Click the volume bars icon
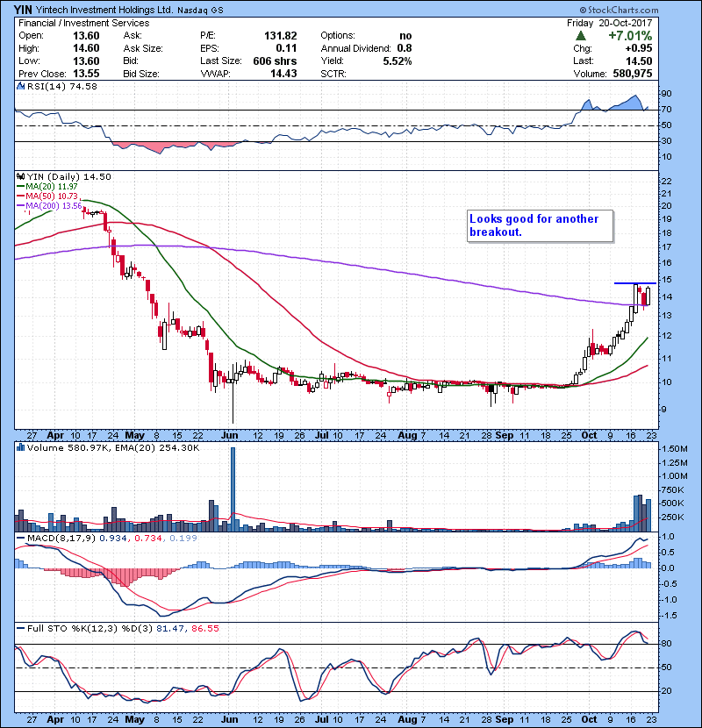Image resolution: width=702 pixels, height=728 pixels. 20,447
